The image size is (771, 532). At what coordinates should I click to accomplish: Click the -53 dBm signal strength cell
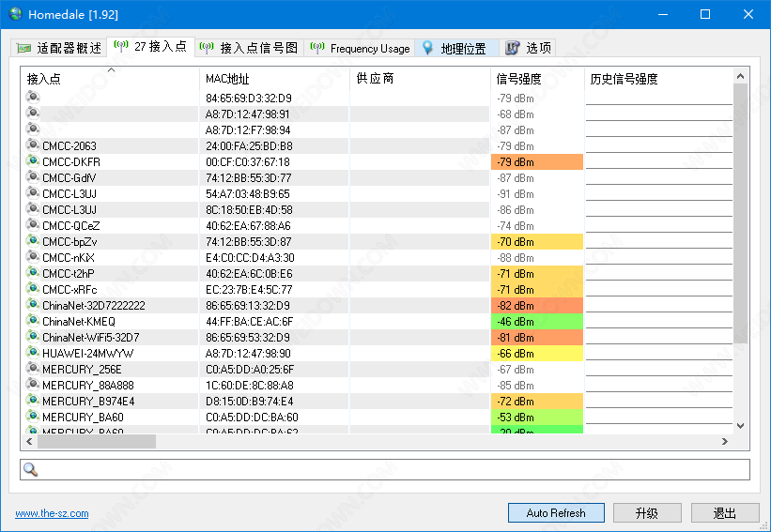coord(537,418)
